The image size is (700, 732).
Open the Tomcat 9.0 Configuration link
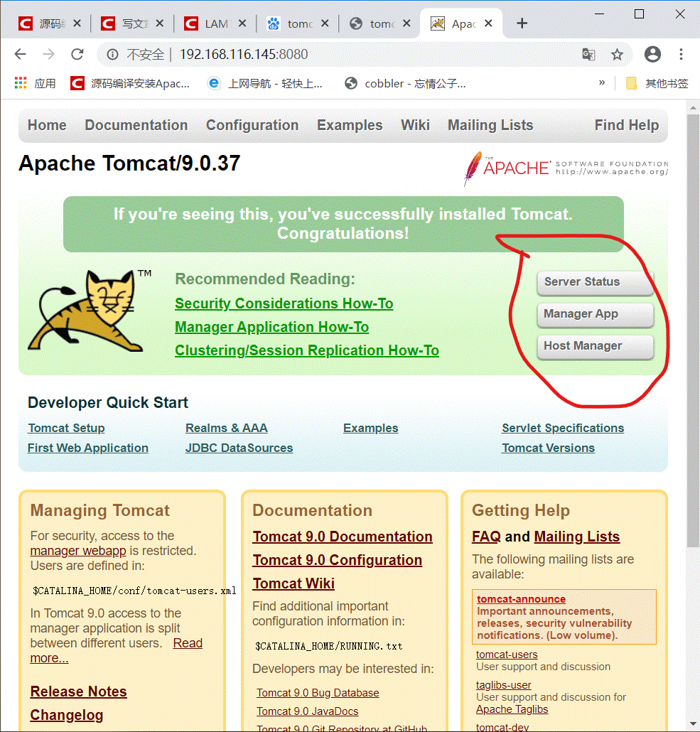[337, 560]
